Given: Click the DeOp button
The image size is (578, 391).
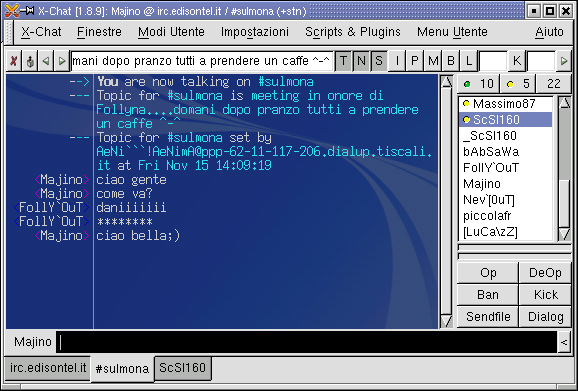Looking at the screenshot, I should (545, 273).
